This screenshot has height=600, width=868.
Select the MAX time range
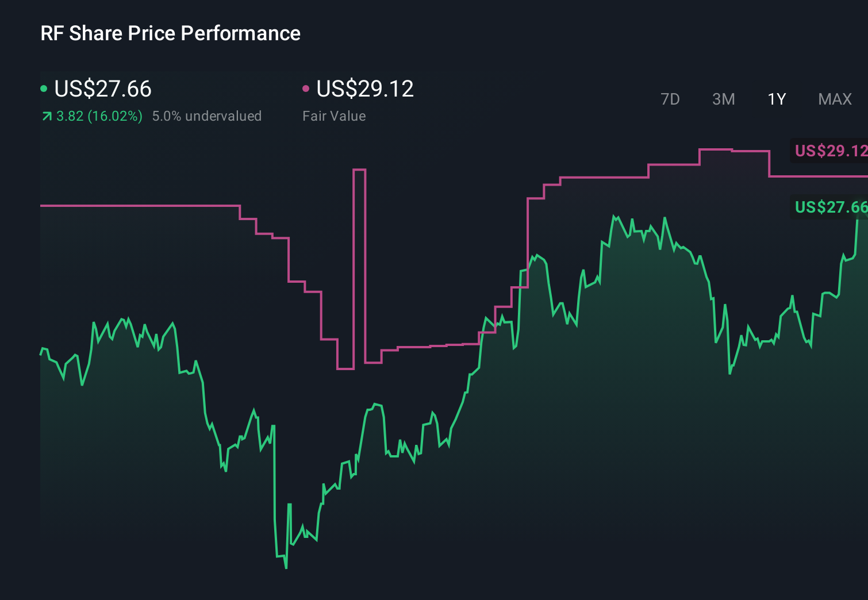tap(835, 99)
